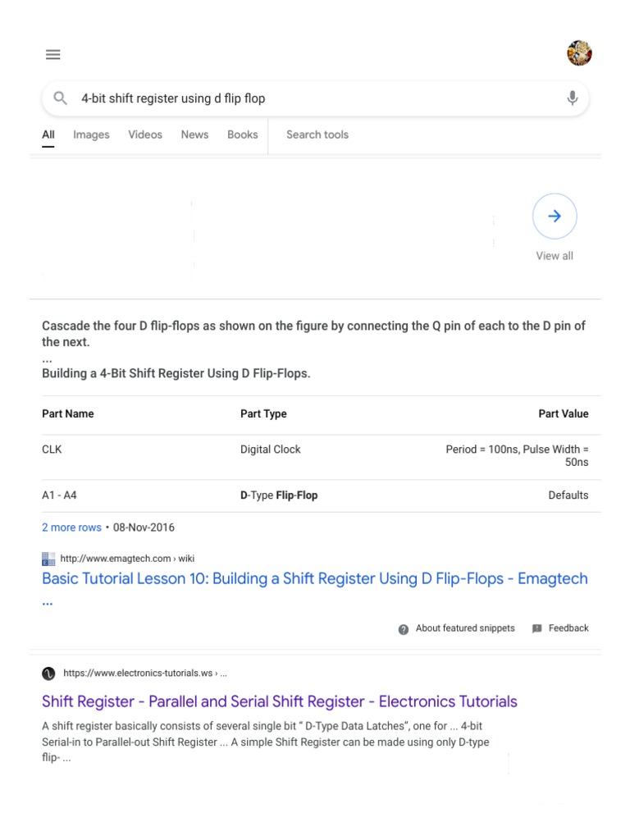Screen dimensions: 630x840
Task: Expand the 2 more rows link
Action: click(x=72, y=527)
